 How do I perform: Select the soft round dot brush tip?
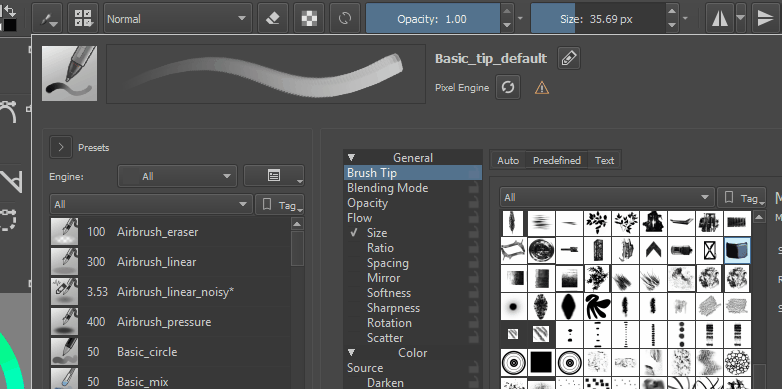click(x=513, y=306)
